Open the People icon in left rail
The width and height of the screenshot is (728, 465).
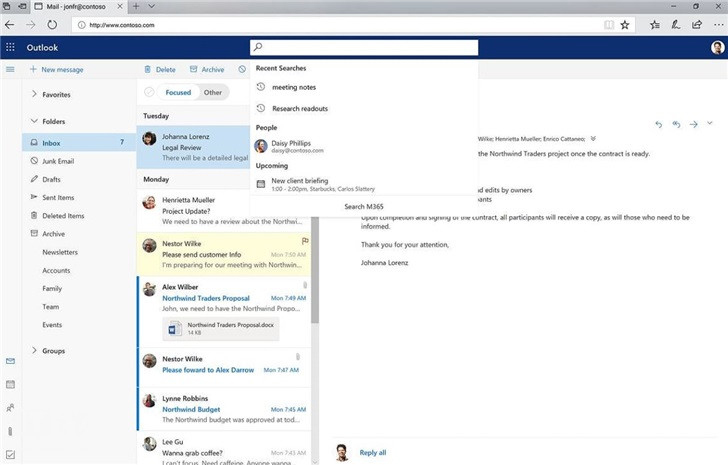[x=10, y=407]
